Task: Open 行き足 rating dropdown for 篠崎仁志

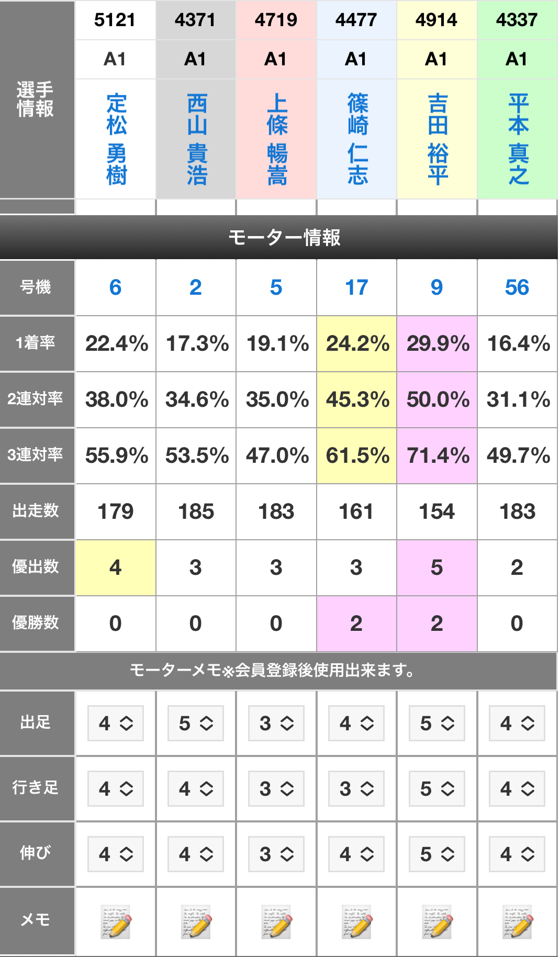Action: (356, 789)
